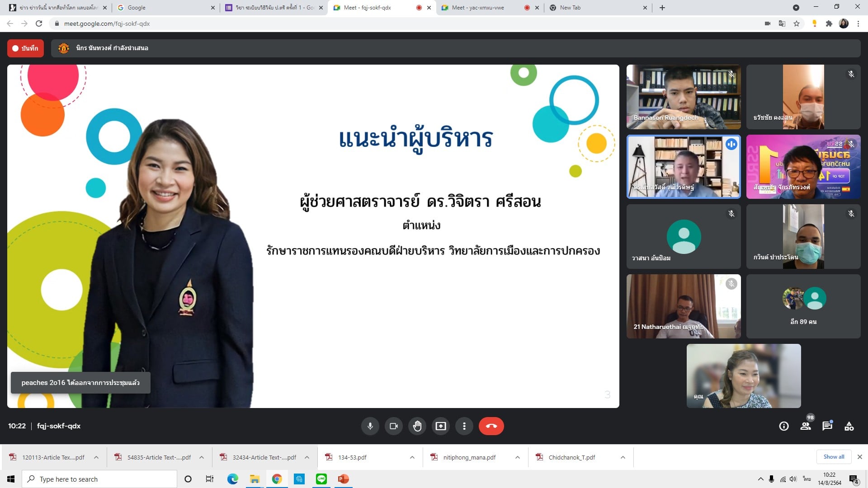Click Show all downloads button
The image size is (868, 488).
(x=834, y=457)
